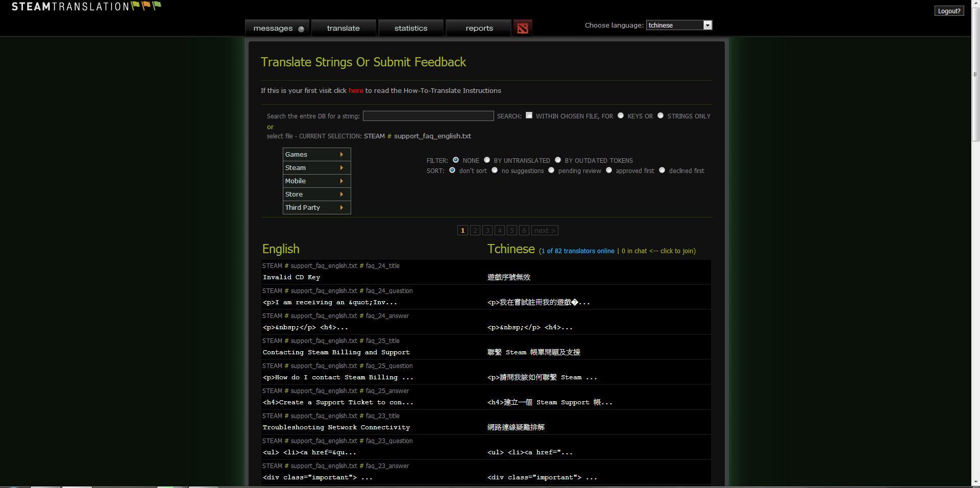Sort by pending review
The height and width of the screenshot is (488, 980).
pyautogui.click(x=551, y=170)
